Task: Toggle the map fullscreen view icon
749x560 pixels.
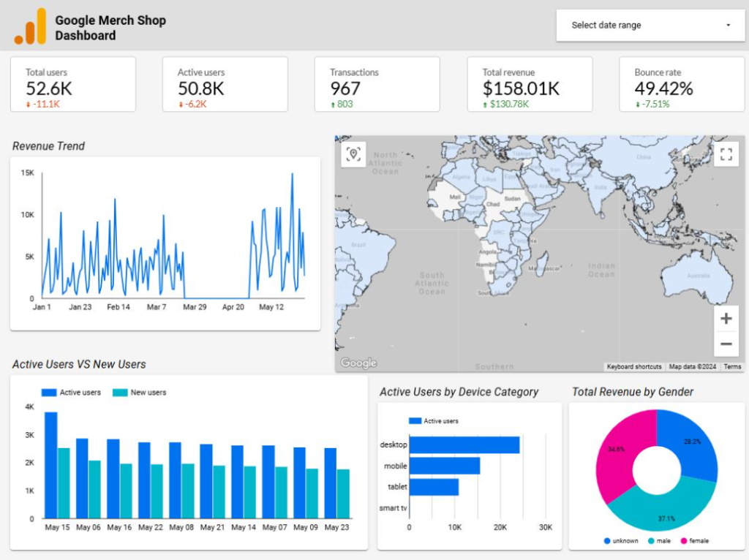Action: click(x=726, y=154)
